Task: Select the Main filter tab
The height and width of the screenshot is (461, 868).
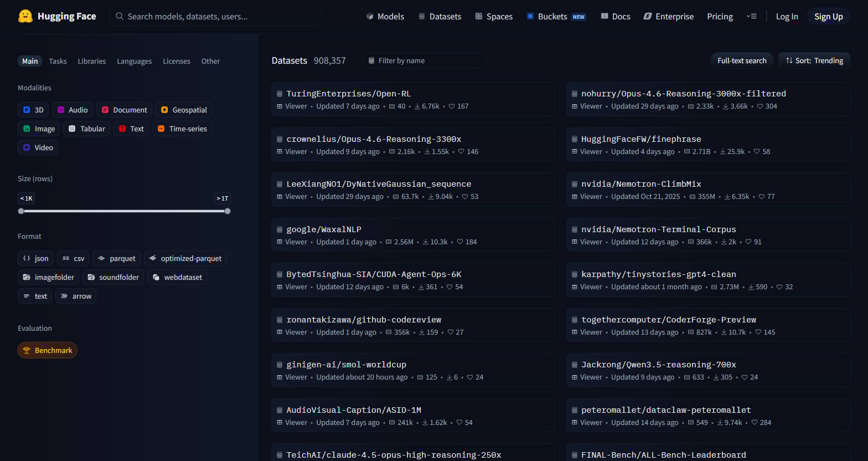Action: click(x=30, y=61)
